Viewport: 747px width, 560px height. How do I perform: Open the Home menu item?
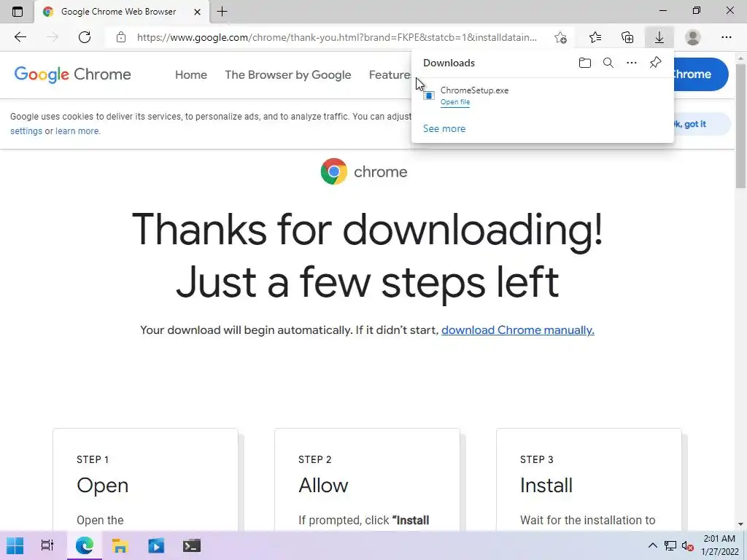click(191, 75)
